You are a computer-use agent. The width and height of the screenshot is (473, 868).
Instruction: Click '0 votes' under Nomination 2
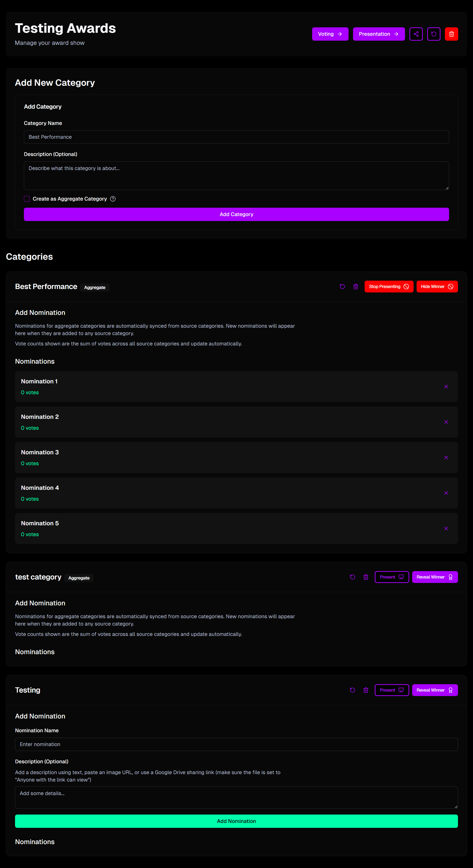30,428
